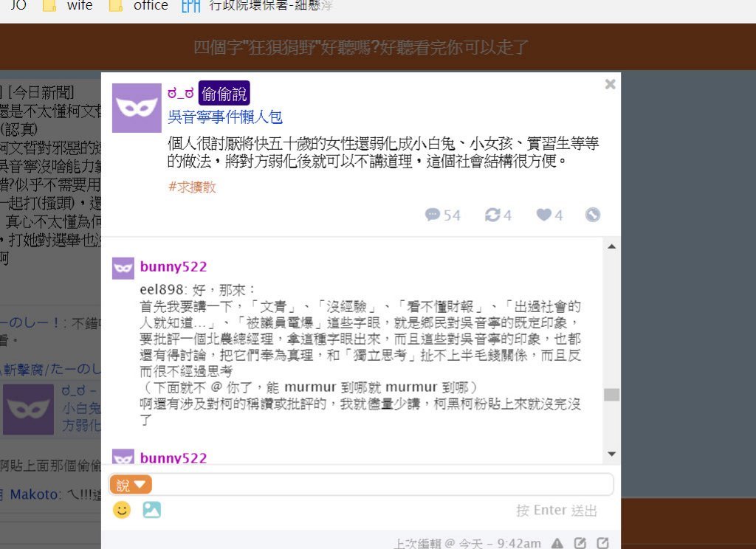Open the 54 replies speech bubble

tap(443, 215)
